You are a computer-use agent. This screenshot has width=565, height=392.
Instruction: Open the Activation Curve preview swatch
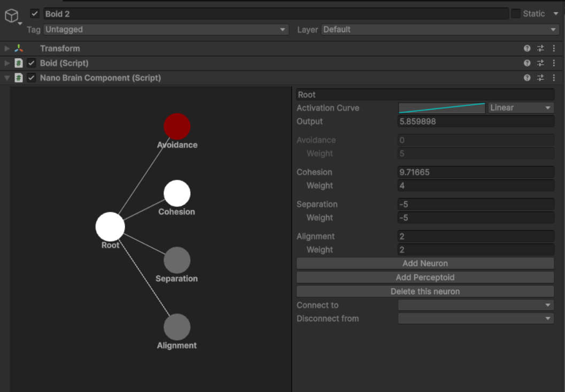point(442,108)
